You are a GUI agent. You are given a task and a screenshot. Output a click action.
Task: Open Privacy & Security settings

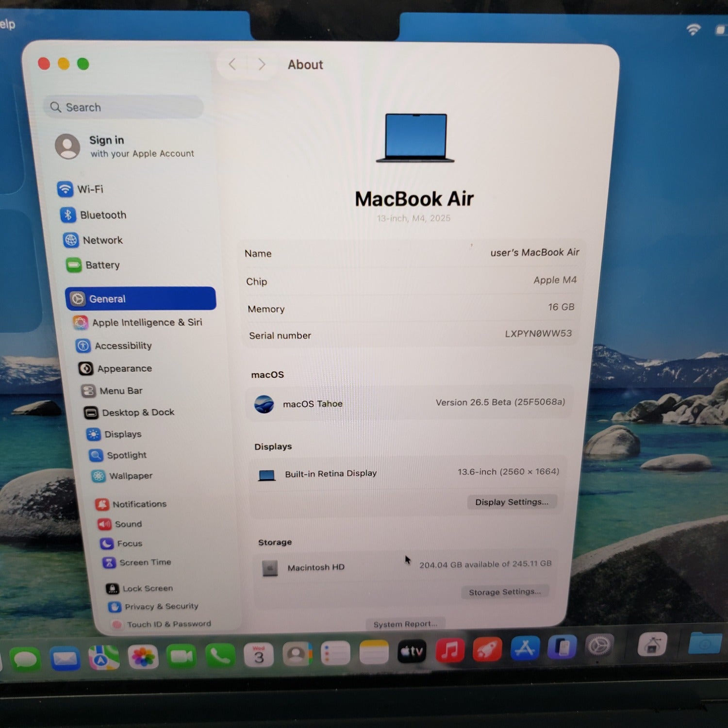tap(154, 606)
